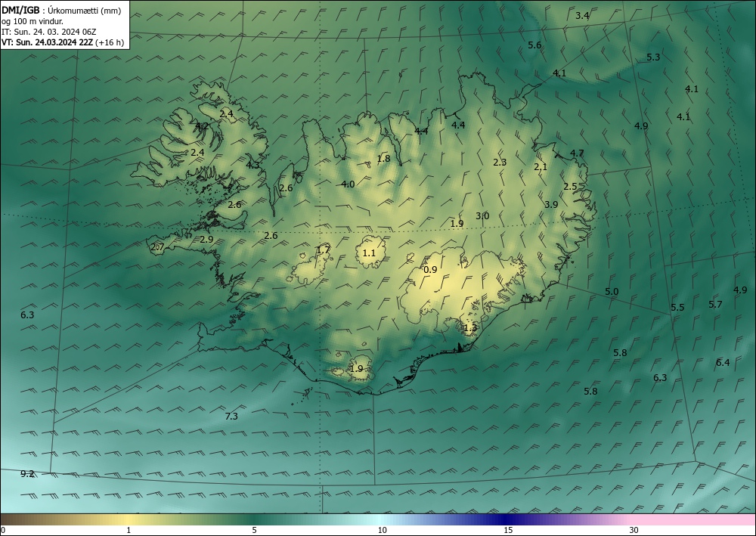Click the 2.3 precipitation value
Viewport: 756px width, 536px height.
[x=500, y=163]
